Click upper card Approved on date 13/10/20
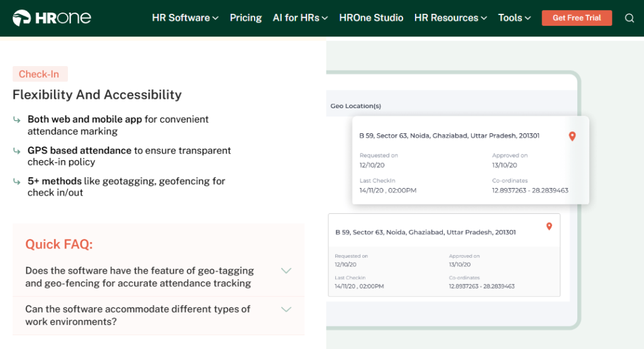 click(x=504, y=165)
